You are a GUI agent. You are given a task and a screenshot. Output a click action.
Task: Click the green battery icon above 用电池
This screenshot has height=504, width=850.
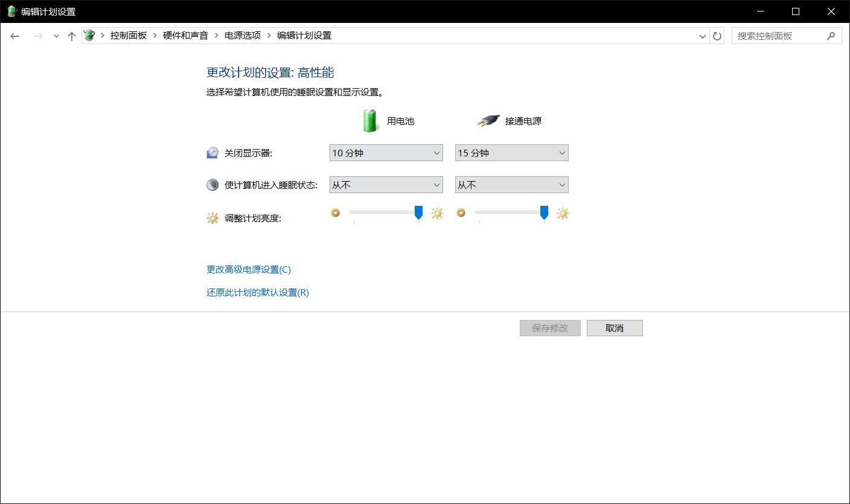pos(371,120)
